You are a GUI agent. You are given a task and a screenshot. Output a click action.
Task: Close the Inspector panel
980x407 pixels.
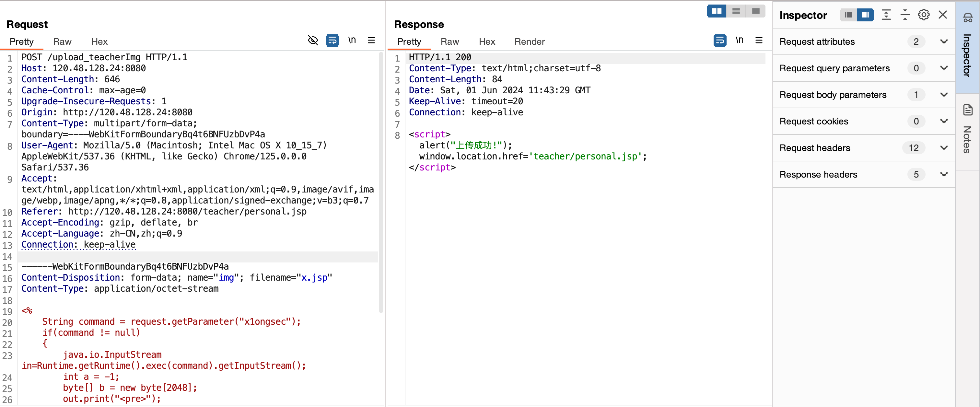[x=942, y=15]
